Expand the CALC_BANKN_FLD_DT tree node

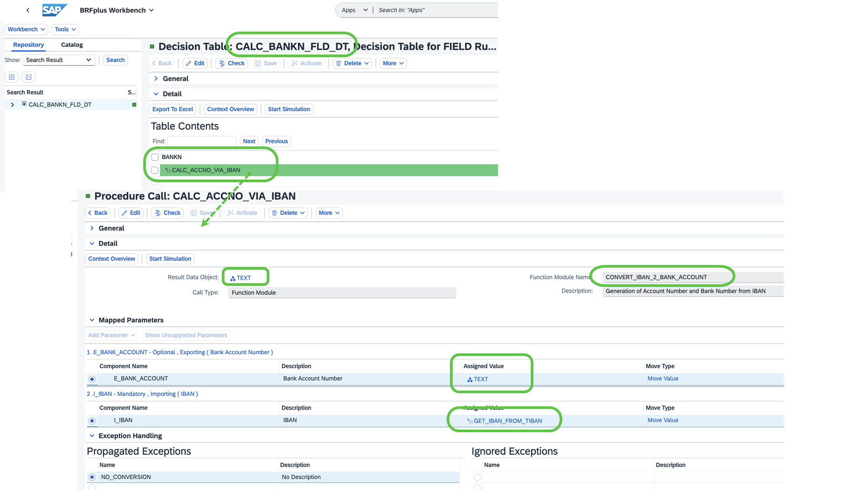click(x=13, y=105)
